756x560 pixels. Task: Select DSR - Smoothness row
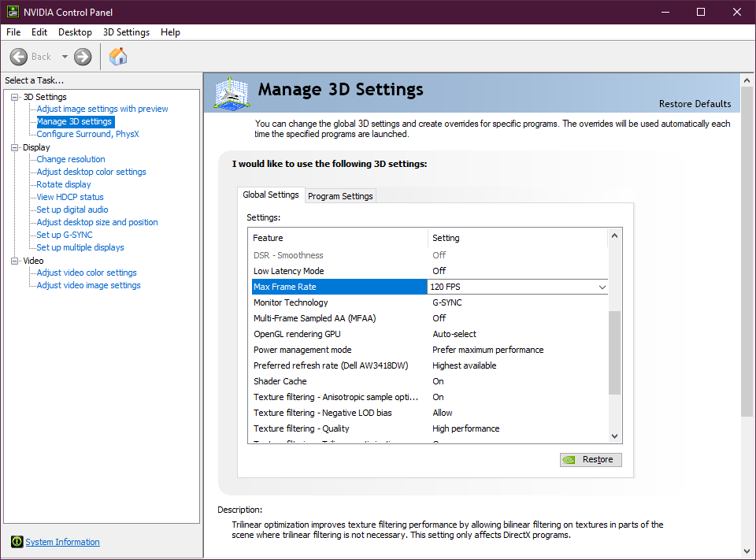(x=430, y=255)
